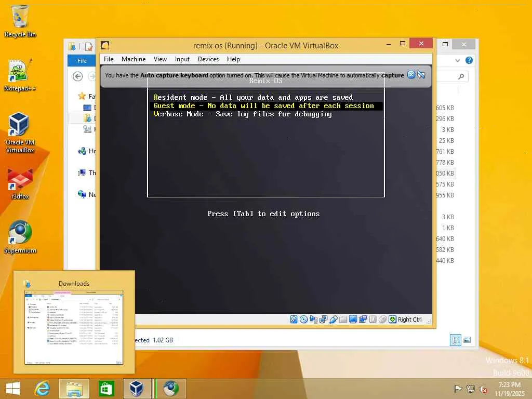Open the File menu in VirtualBox
This screenshot has height=399, width=532.
click(x=109, y=59)
